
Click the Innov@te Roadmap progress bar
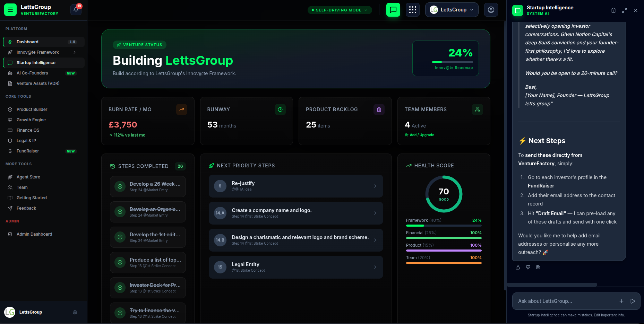pyautogui.click(x=452, y=62)
